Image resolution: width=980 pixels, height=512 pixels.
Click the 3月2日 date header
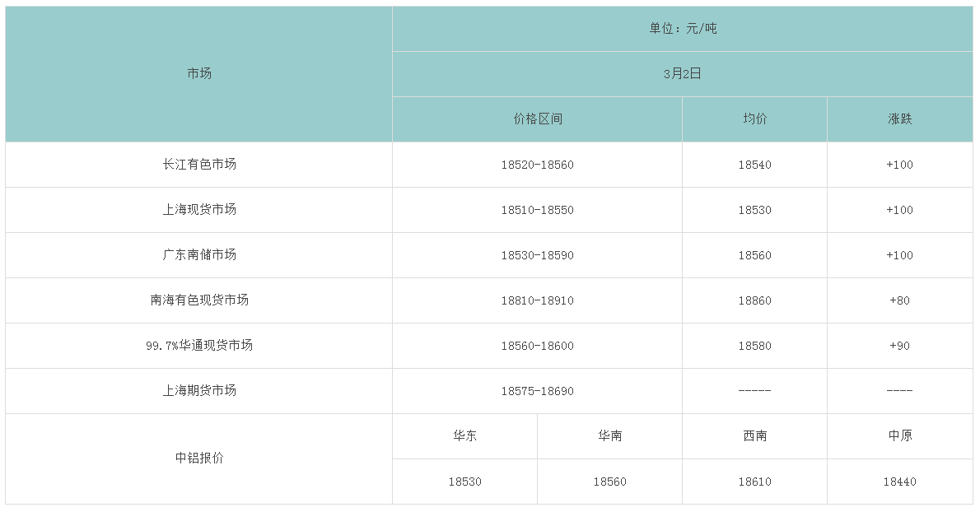tap(683, 74)
